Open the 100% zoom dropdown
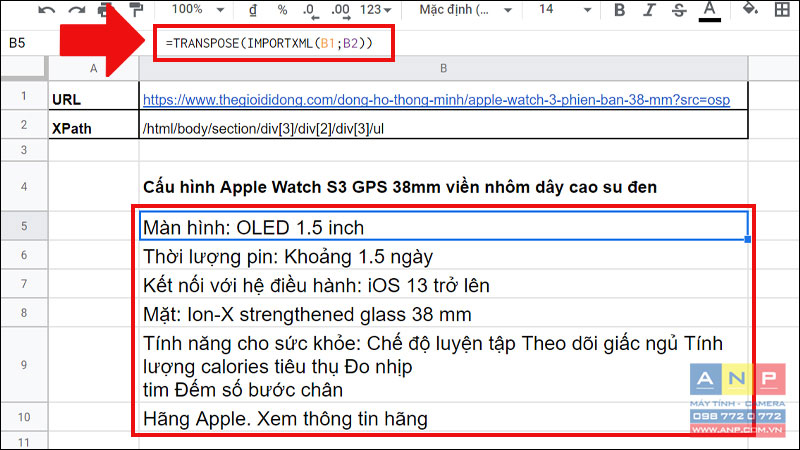This screenshot has height=450, width=800. (x=197, y=9)
